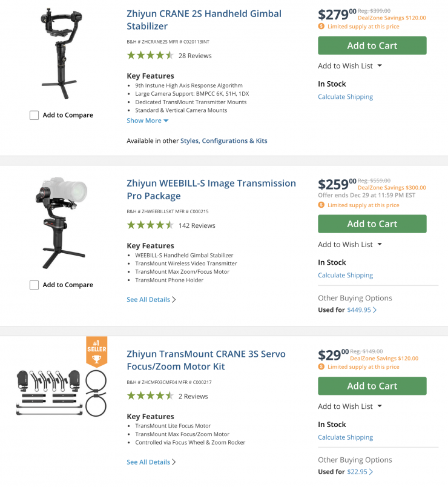Open Add to Wish List dropdown for WEEBILL-S
This screenshot has width=448, height=487.
(x=350, y=245)
